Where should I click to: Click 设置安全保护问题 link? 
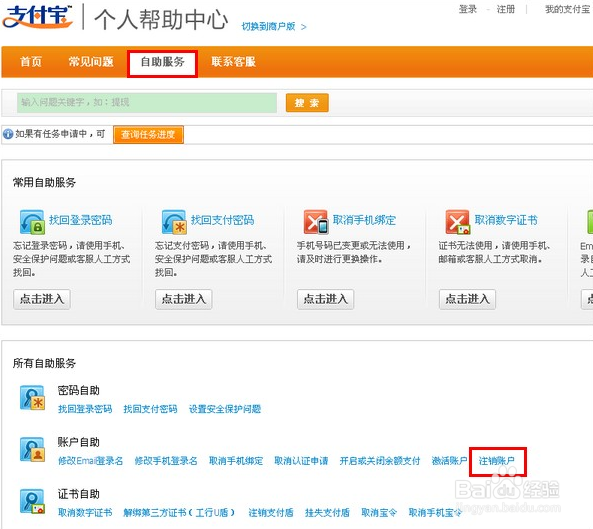click(x=225, y=409)
